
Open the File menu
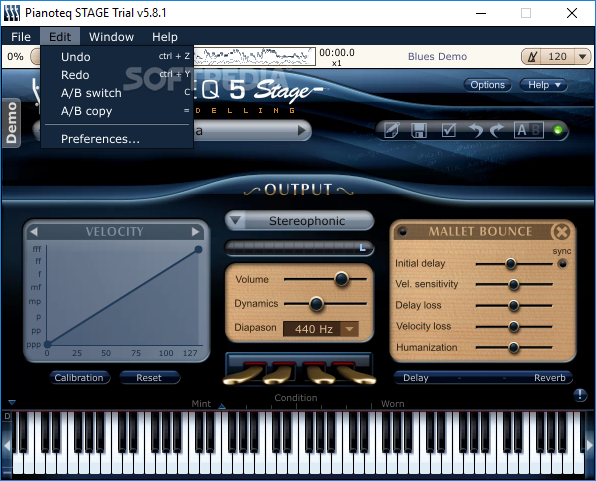click(21, 37)
